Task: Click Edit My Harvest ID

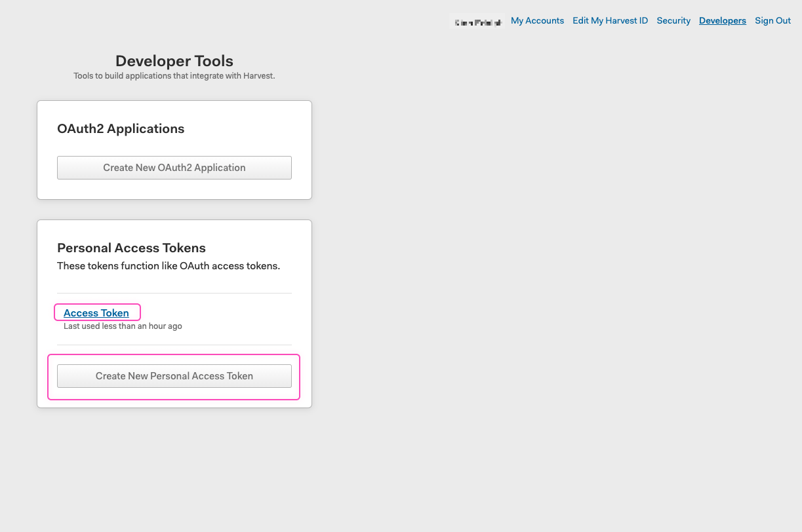Action: pyautogui.click(x=610, y=20)
